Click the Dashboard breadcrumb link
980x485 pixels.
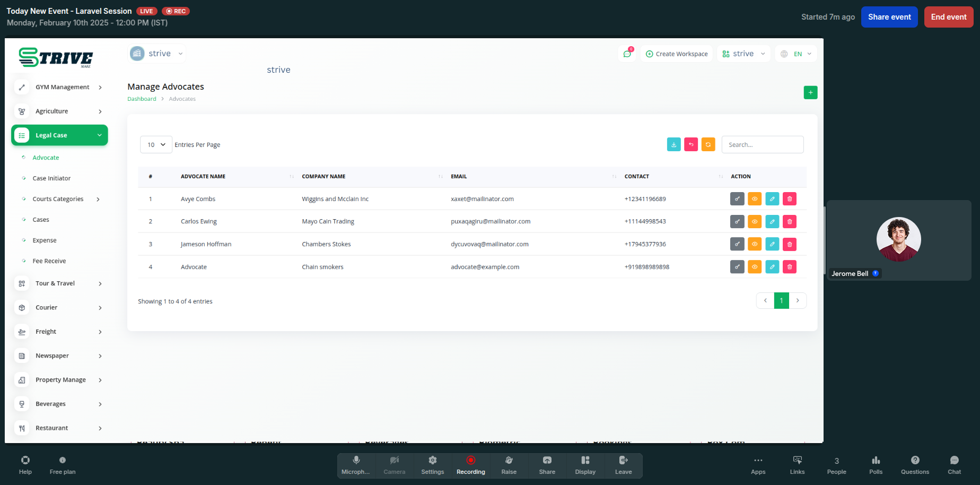(142, 99)
